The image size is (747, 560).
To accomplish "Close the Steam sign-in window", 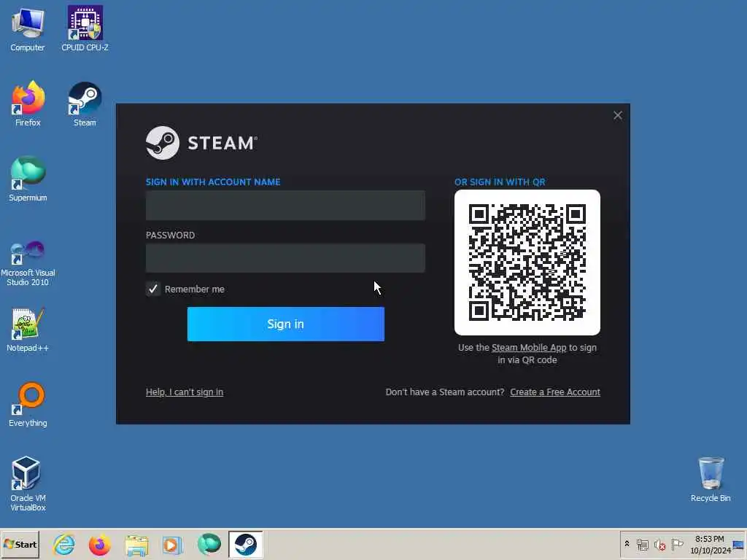I will [618, 115].
